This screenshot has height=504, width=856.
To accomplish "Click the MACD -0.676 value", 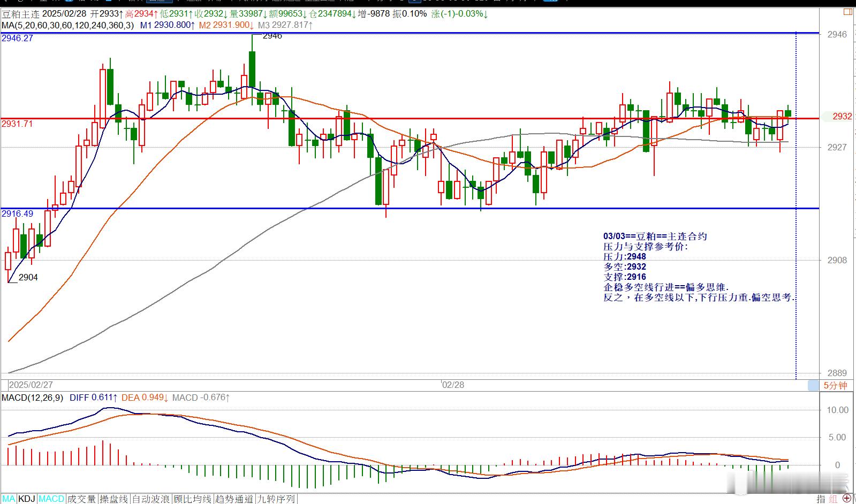I will 201,398.
